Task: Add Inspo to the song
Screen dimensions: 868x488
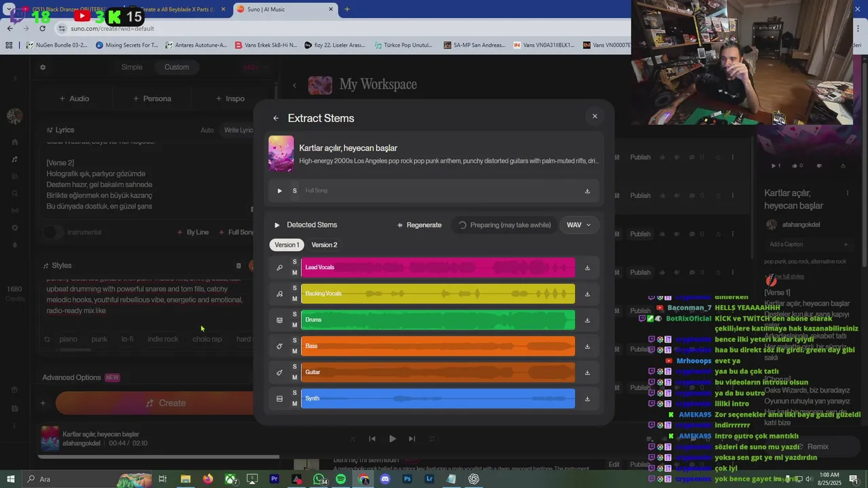Action: [230, 98]
